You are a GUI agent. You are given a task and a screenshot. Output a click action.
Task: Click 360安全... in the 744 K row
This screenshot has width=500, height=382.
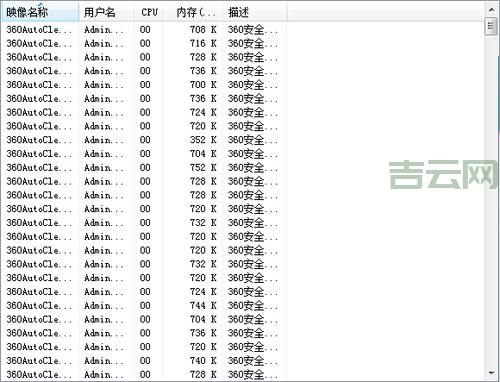pos(253,305)
